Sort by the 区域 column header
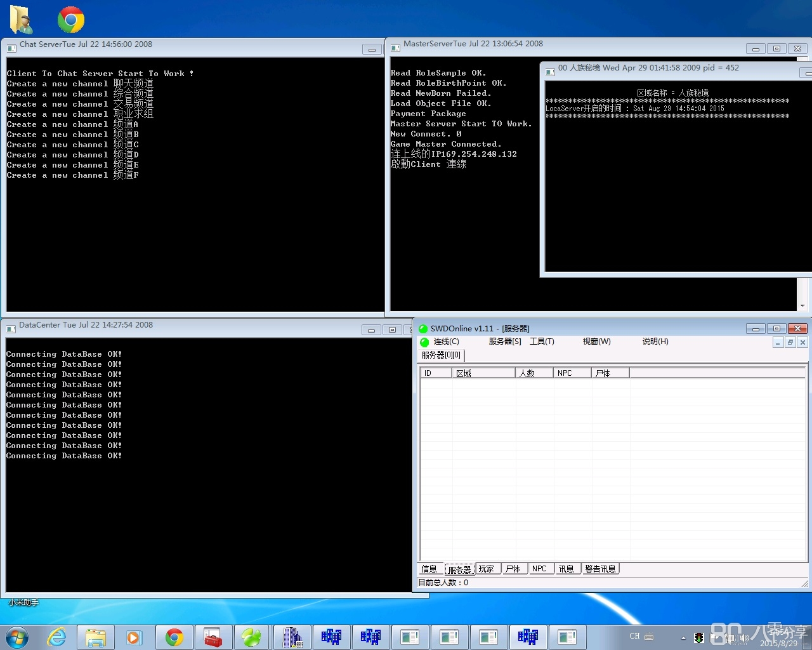Image resolution: width=812 pixels, height=650 pixels. coord(483,373)
